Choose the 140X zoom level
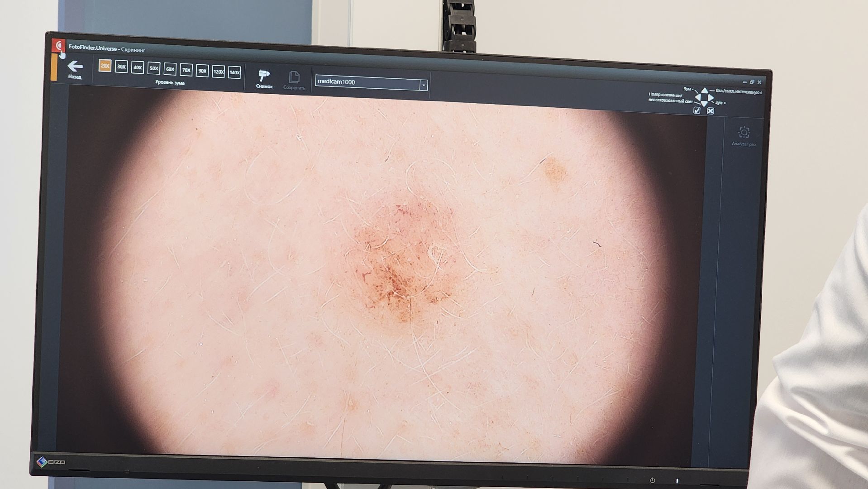 click(234, 72)
